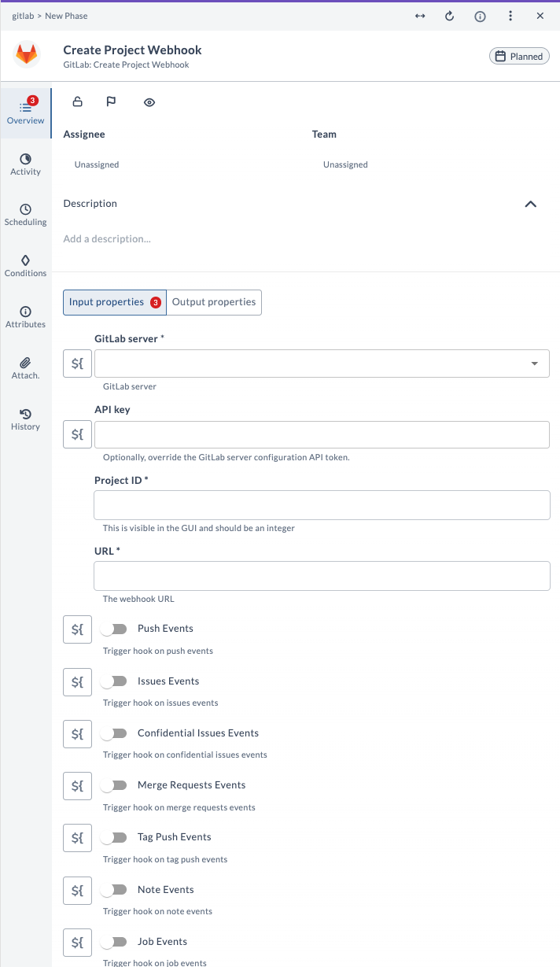Image resolution: width=560 pixels, height=967 pixels.
Task: Open the Activity sidebar tab
Action: (x=25, y=164)
